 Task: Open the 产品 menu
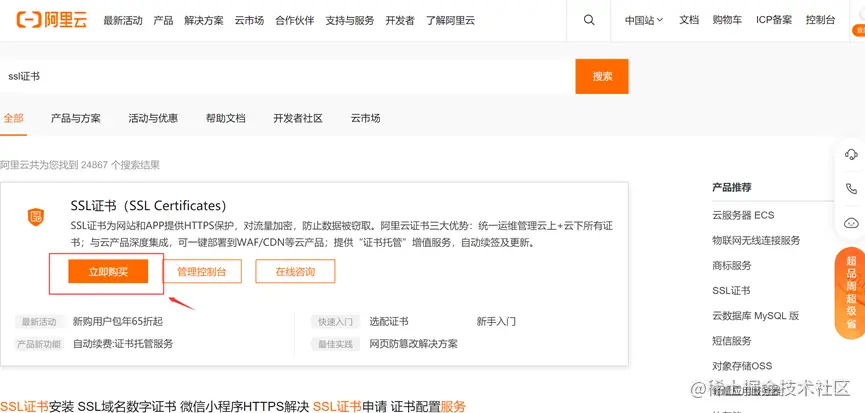(x=163, y=20)
